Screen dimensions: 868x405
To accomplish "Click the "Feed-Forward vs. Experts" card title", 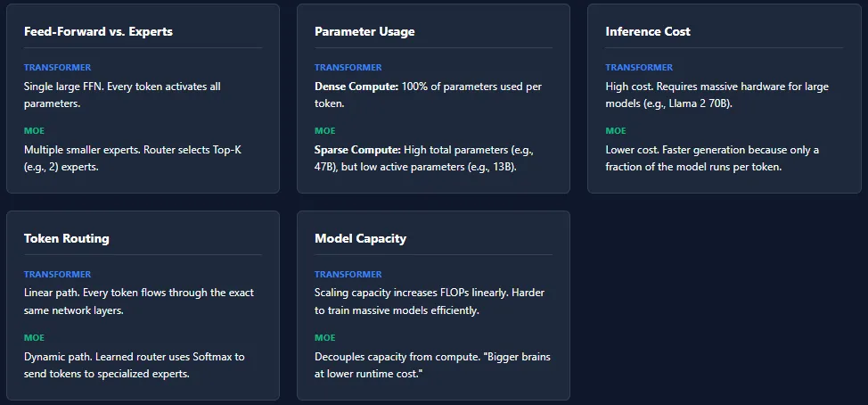I will pyautogui.click(x=98, y=31).
